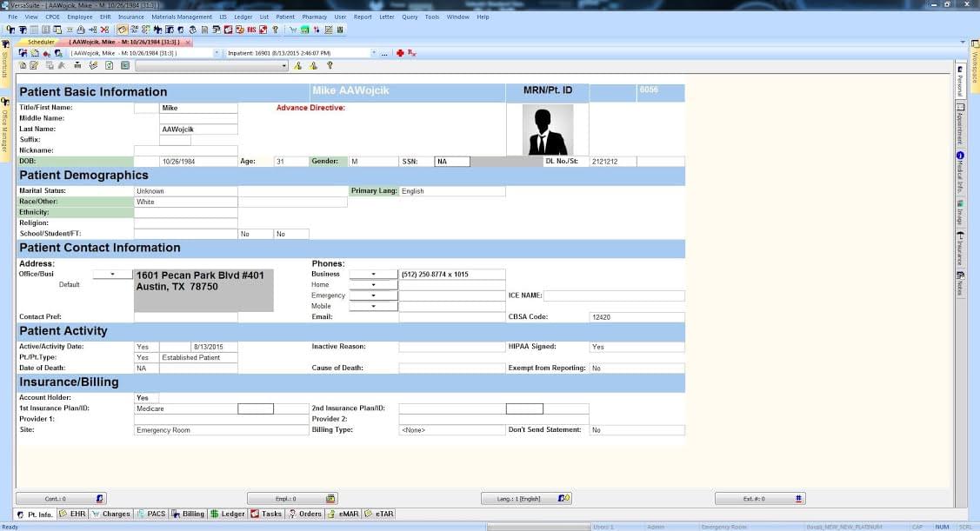Viewport: 980px width, 531px height.
Task: Click the globe icon on the Lang button
Action: (562, 498)
